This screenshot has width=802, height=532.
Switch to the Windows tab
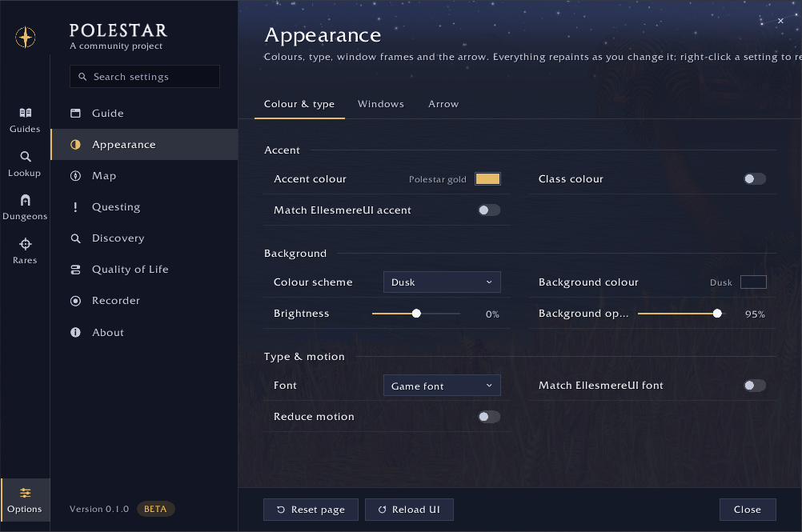point(380,104)
